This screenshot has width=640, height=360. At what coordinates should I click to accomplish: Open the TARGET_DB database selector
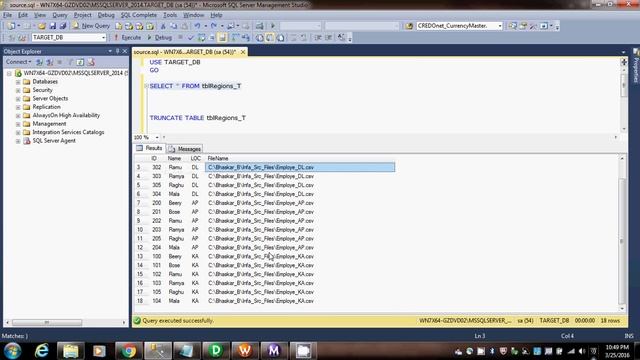tap(69, 38)
